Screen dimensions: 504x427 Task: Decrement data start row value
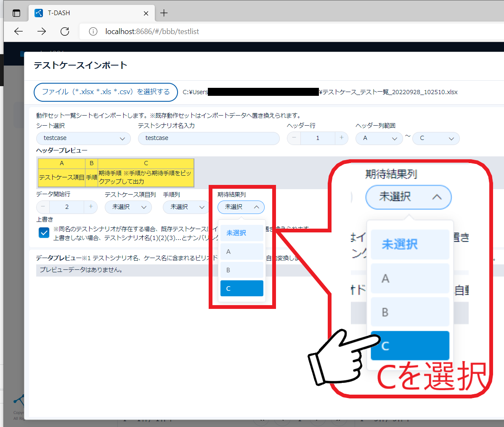(43, 207)
